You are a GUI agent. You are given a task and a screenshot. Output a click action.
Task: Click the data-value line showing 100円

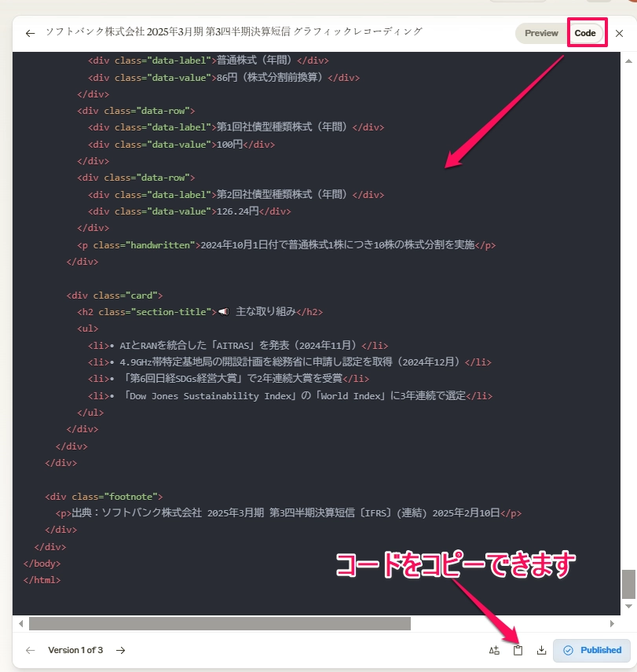[181, 145]
